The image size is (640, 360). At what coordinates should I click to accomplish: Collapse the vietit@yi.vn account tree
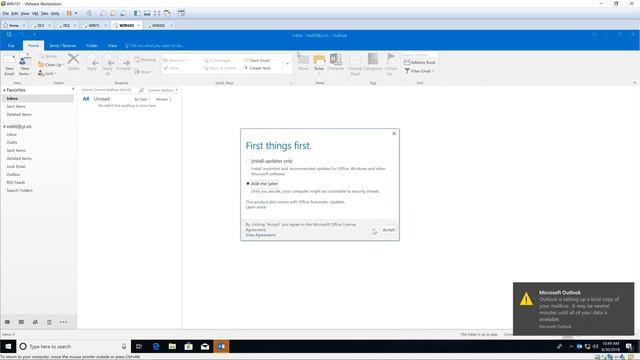click(4, 127)
